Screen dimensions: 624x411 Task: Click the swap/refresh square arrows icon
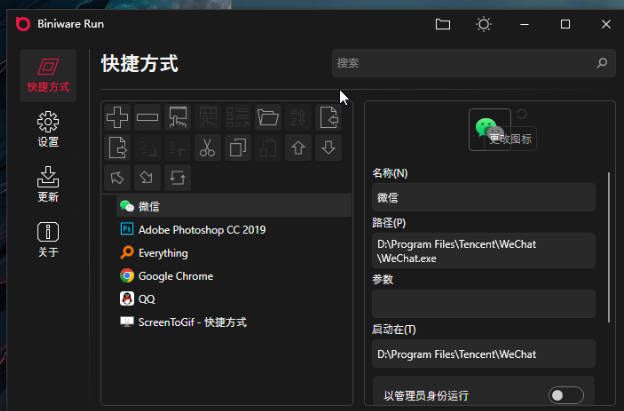pyautogui.click(x=177, y=177)
